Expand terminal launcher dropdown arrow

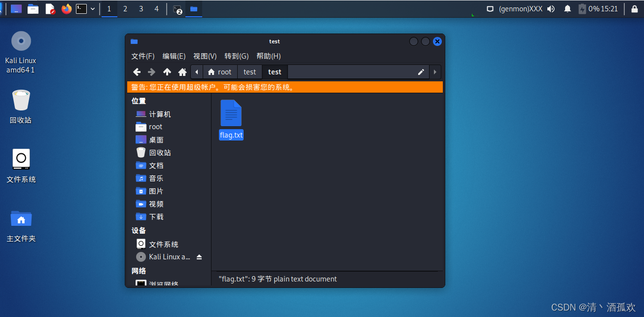point(93,9)
